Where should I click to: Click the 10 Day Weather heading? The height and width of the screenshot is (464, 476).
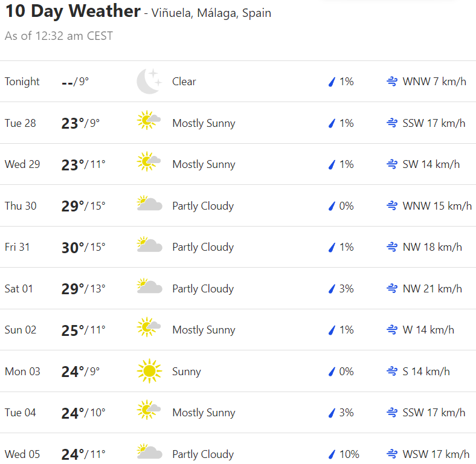[x=72, y=11]
